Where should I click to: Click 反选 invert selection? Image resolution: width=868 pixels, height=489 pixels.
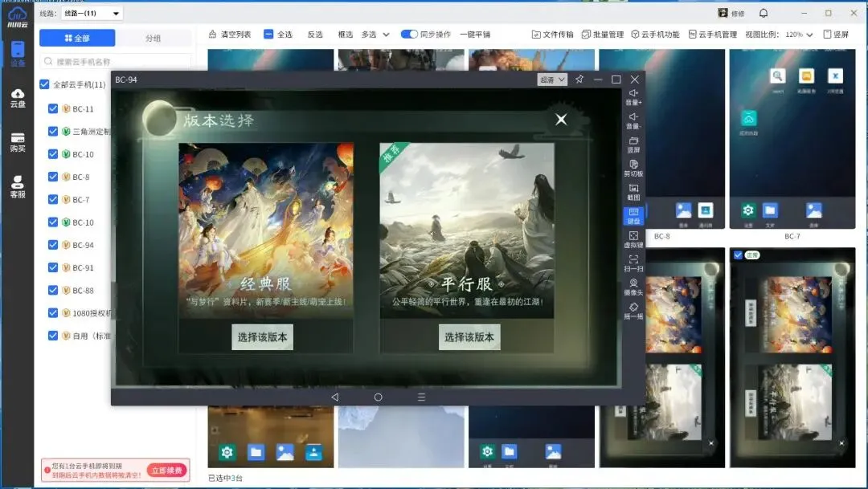(315, 35)
